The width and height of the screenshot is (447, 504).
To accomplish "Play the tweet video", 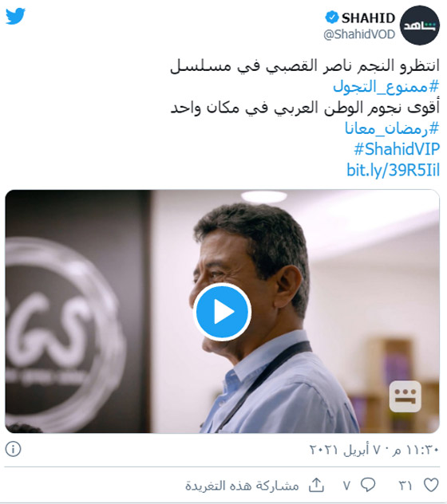I will tap(222, 312).
